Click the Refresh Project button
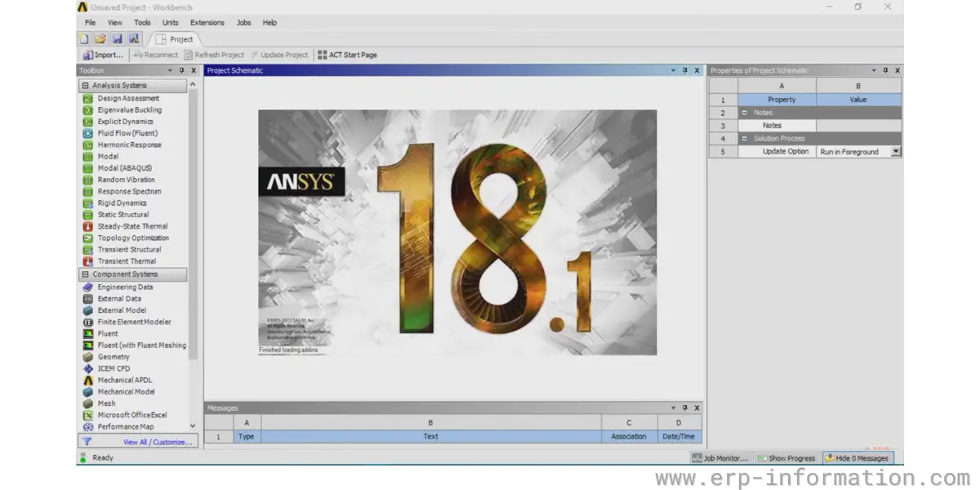 (x=214, y=55)
